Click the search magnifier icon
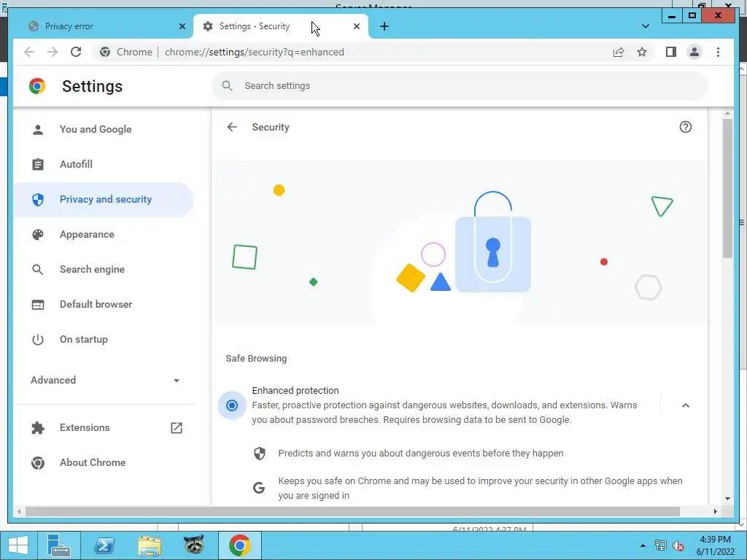This screenshot has height=560, width=747. [x=228, y=86]
